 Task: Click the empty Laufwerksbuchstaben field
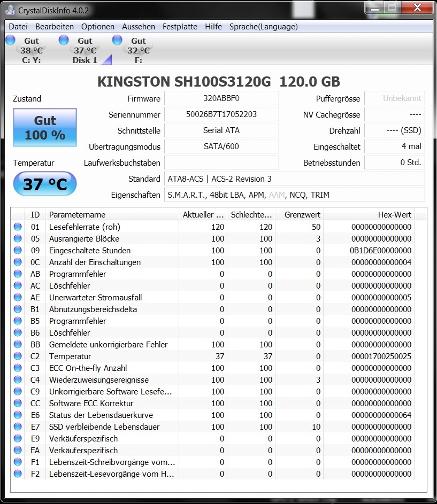[221, 162]
